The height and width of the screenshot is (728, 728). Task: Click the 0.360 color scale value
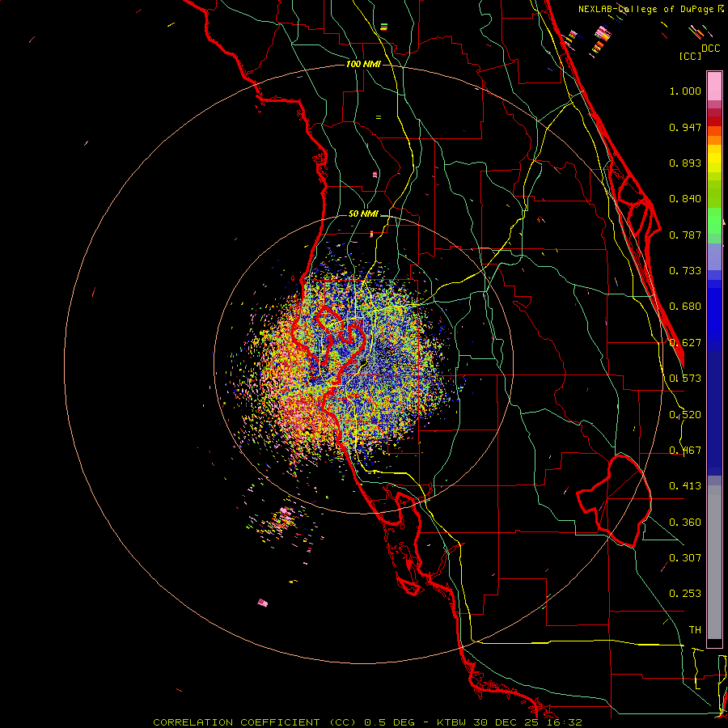(x=685, y=523)
